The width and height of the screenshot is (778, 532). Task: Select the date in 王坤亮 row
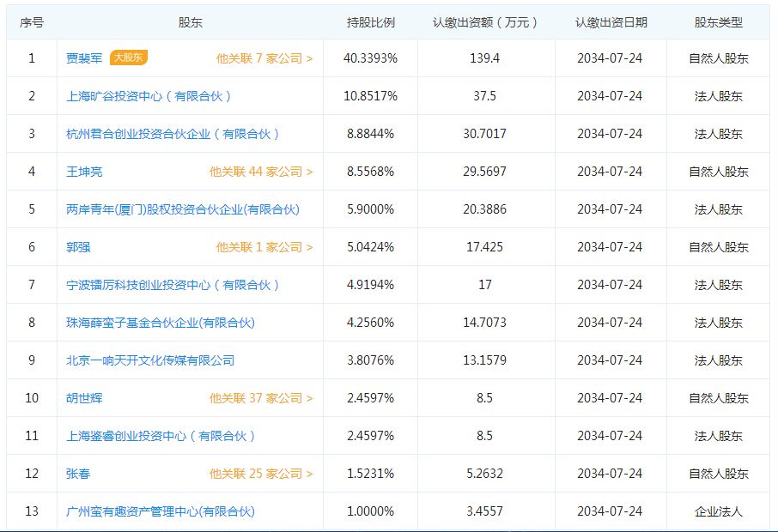(610, 172)
